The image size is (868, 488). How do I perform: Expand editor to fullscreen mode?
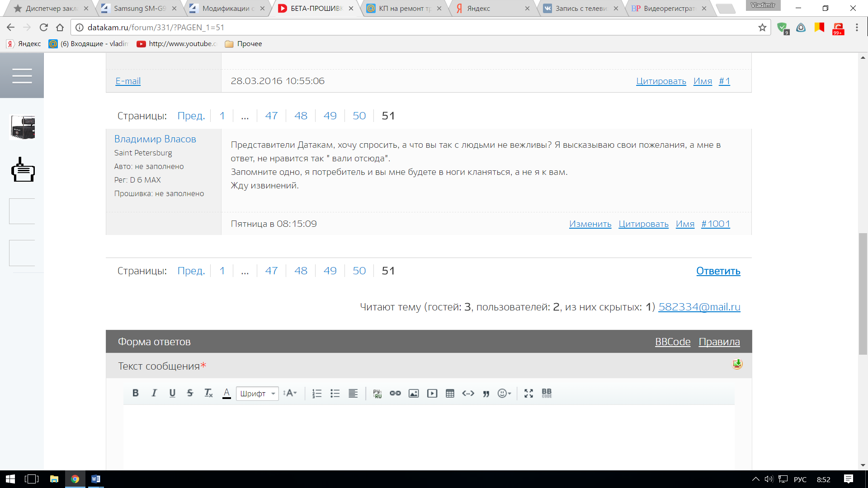click(528, 393)
